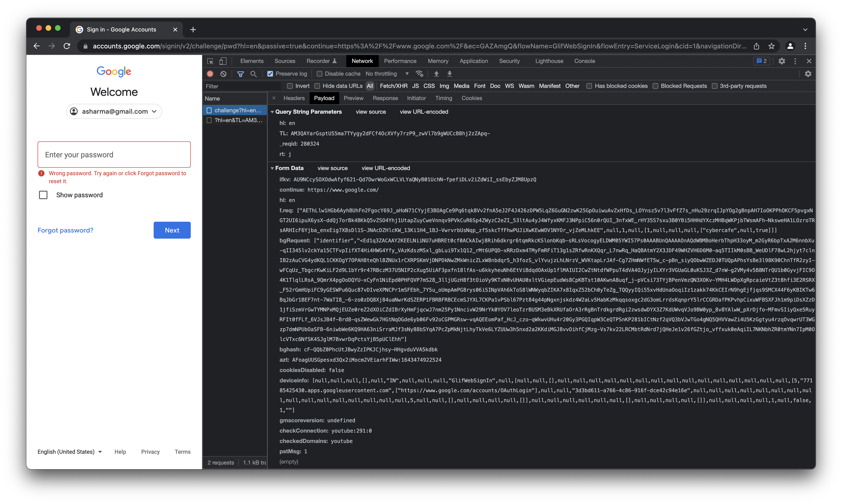Collapse the Form Data section
The height and width of the screenshot is (504, 842).
tap(272, 168)
